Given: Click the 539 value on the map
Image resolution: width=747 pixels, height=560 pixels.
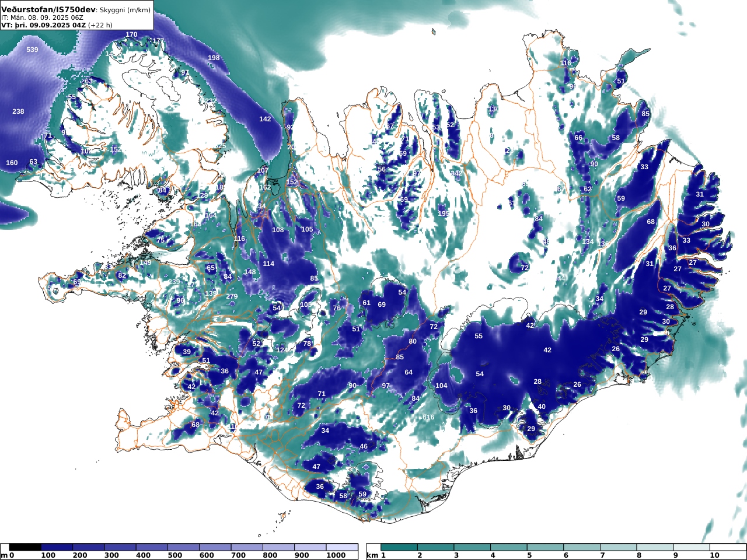Looking at the screenshot, I should click(32, 50).
